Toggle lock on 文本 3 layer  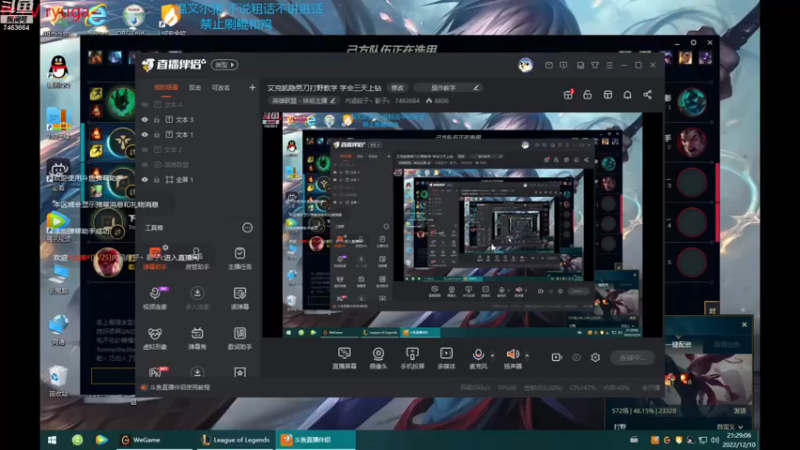[x=157, y=119]
